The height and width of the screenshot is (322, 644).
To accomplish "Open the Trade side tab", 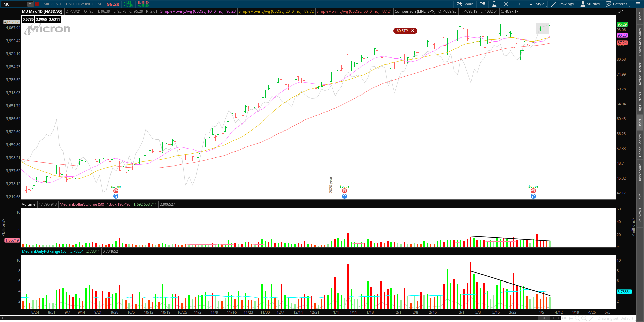I will tap(640, 17).
